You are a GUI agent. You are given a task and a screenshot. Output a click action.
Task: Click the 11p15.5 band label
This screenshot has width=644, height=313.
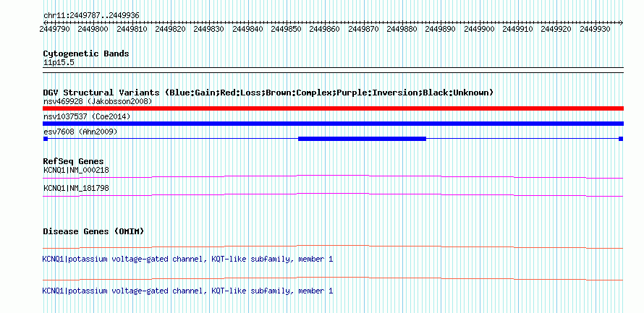59,62
